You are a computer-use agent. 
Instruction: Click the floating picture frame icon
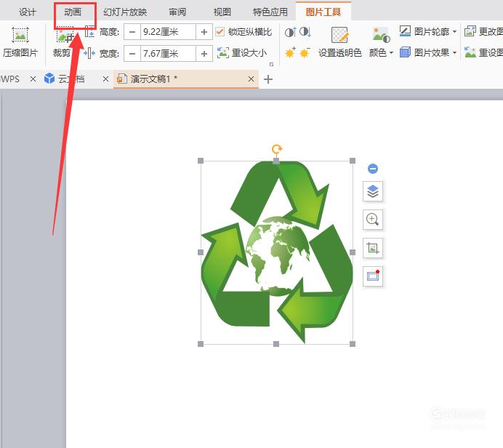[373, 276]
